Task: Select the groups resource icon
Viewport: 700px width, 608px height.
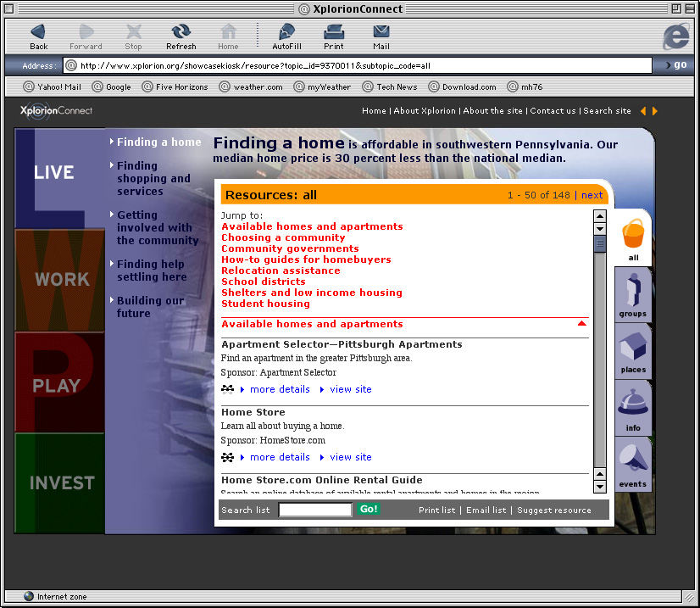Action: [x=633, y=294]
